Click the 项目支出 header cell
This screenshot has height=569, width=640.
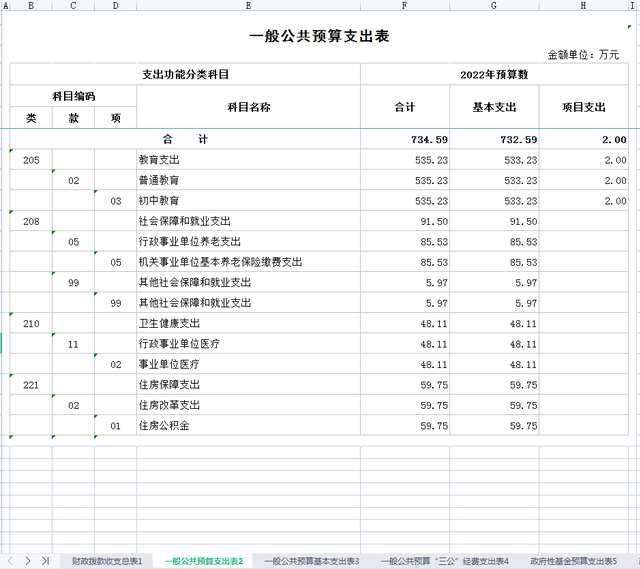pyautogui.click(x=583, y=107)
